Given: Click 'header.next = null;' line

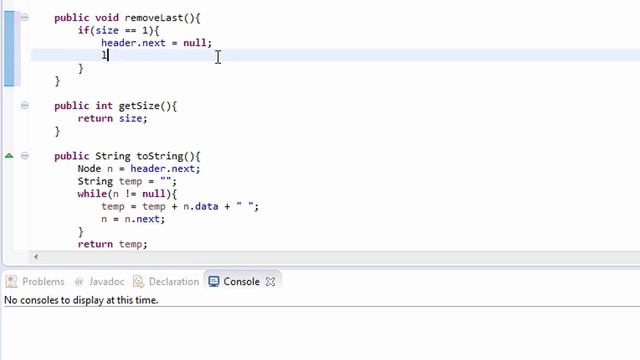Looking at the screenshot, I should pos(157,43).
